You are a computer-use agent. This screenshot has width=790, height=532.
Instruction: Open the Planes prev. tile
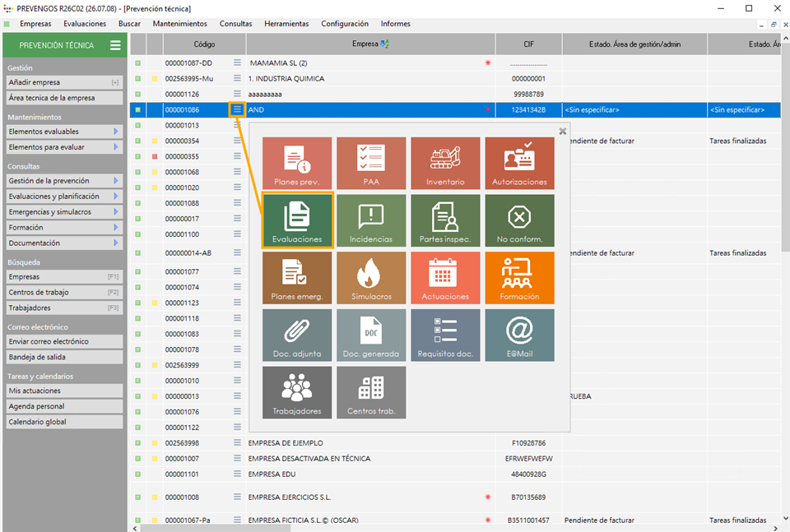[x=297, y=163]
